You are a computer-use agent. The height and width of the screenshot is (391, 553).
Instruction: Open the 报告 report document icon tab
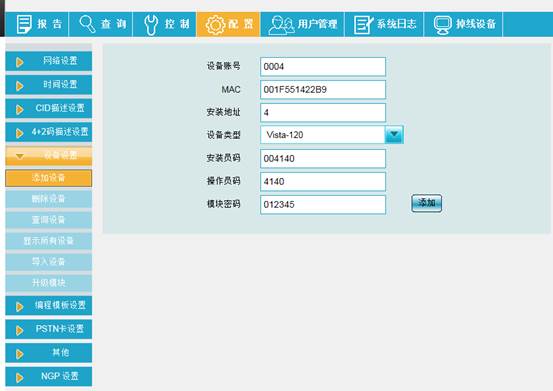pos(37,24)
